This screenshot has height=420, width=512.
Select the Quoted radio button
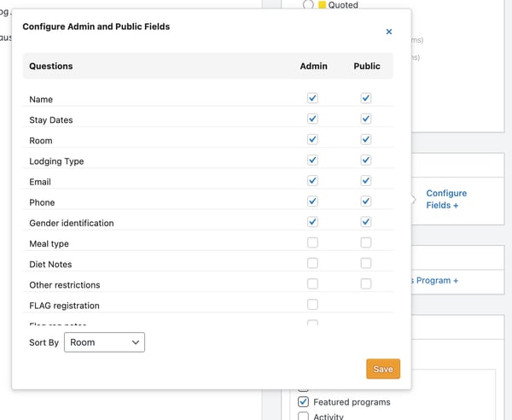tap(308, 4)
